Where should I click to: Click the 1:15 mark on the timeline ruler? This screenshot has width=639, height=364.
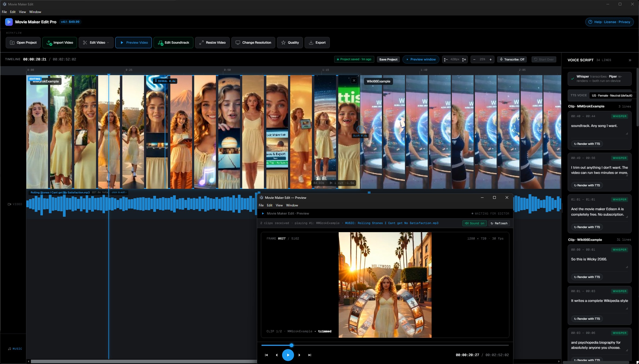click(325, 70)
